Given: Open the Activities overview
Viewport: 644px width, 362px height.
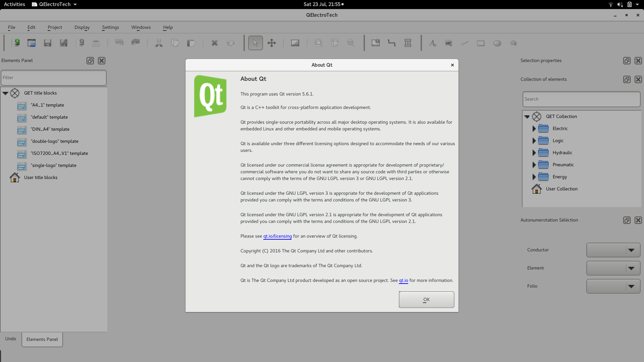Looking at the screenshot, I should tap(14, 4).
